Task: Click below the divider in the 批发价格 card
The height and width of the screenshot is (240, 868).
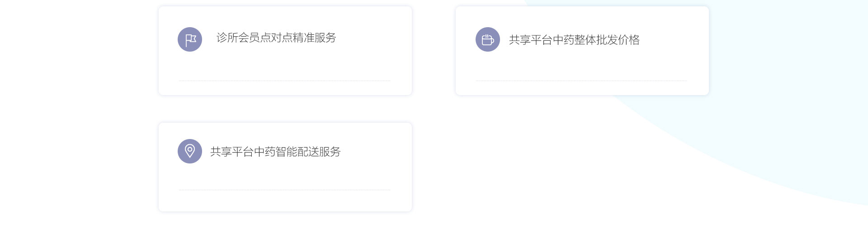Action: [582, 88]
